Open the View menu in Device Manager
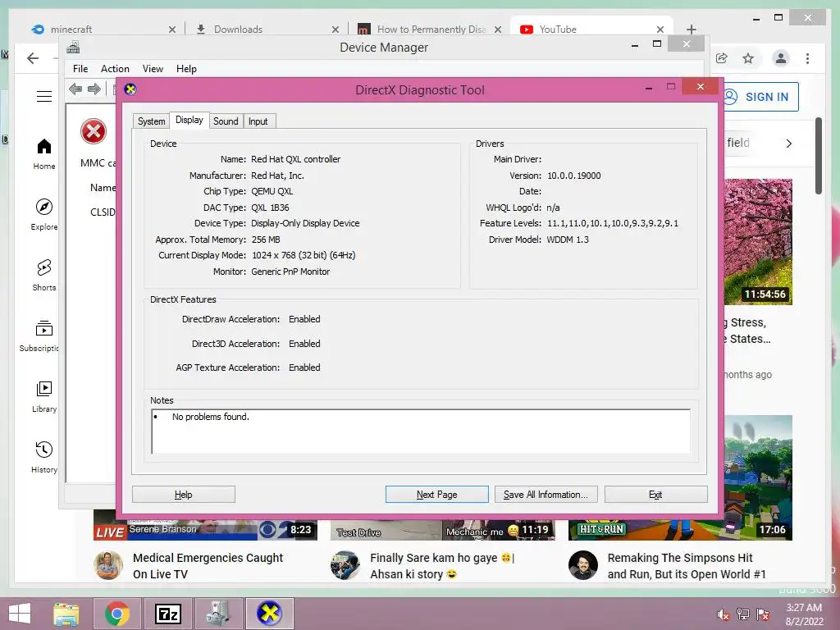Image resolution: width=840 pixels, height=630 pixels. click(x=153, y=69)
